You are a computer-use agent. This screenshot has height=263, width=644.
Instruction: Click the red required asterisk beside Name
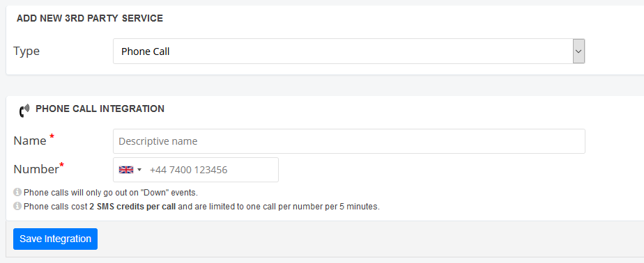tap(52, 136)
